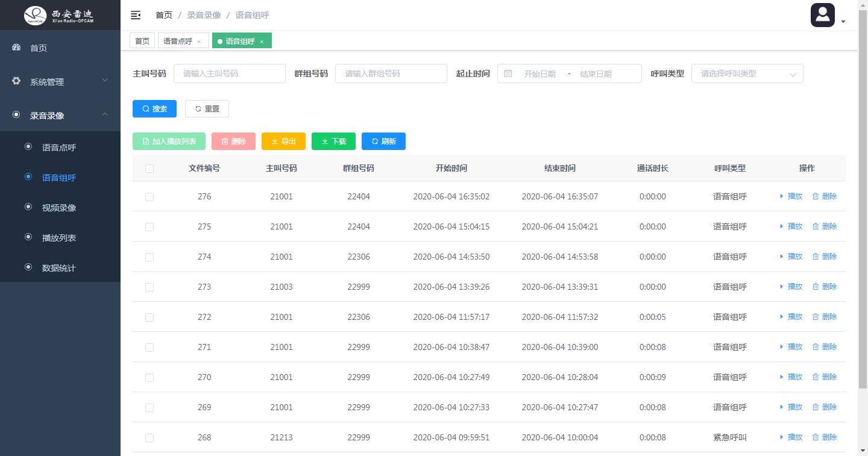Viewport: 868px width, 456px height.
Task: Play recording 270
Action: 791,377
